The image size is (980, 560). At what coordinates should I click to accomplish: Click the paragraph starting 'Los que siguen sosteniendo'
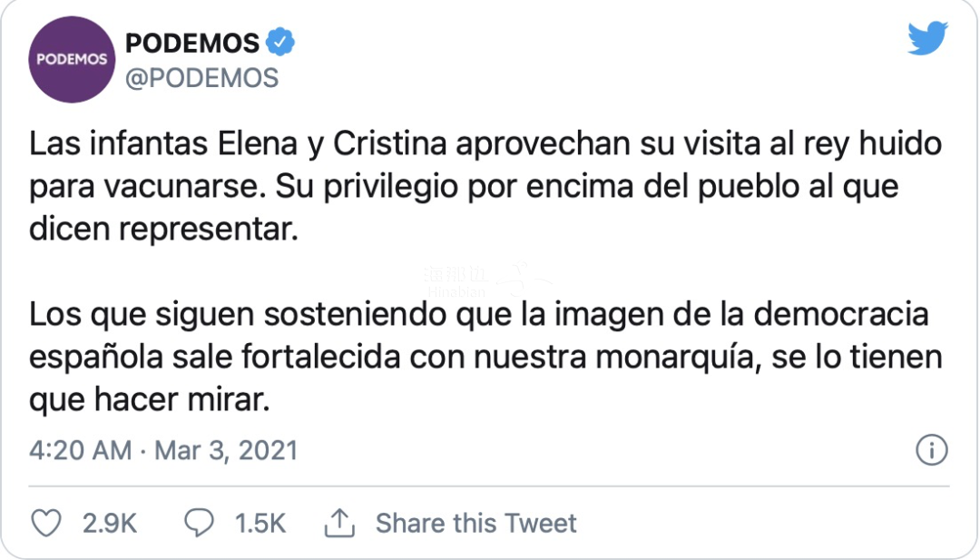[485, 357]
